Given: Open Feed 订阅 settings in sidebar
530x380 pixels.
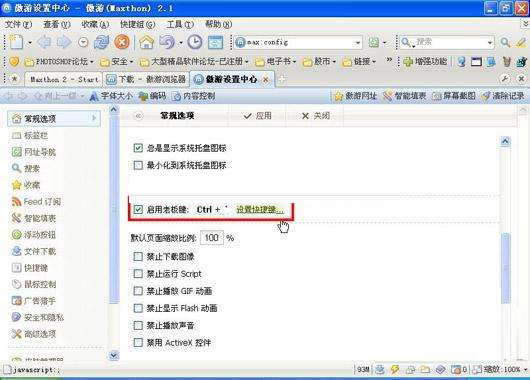Looking at the screenshot, I should pyautogui.click(x=36, y=202).
